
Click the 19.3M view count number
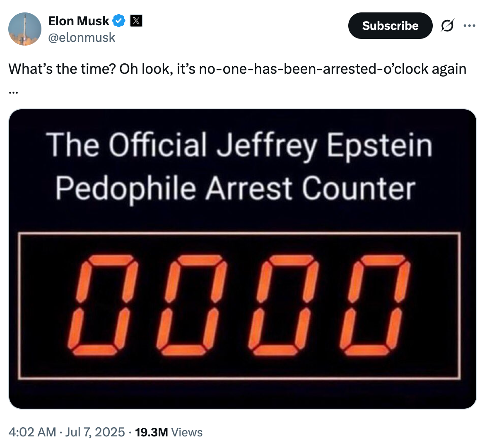(152, 432)
